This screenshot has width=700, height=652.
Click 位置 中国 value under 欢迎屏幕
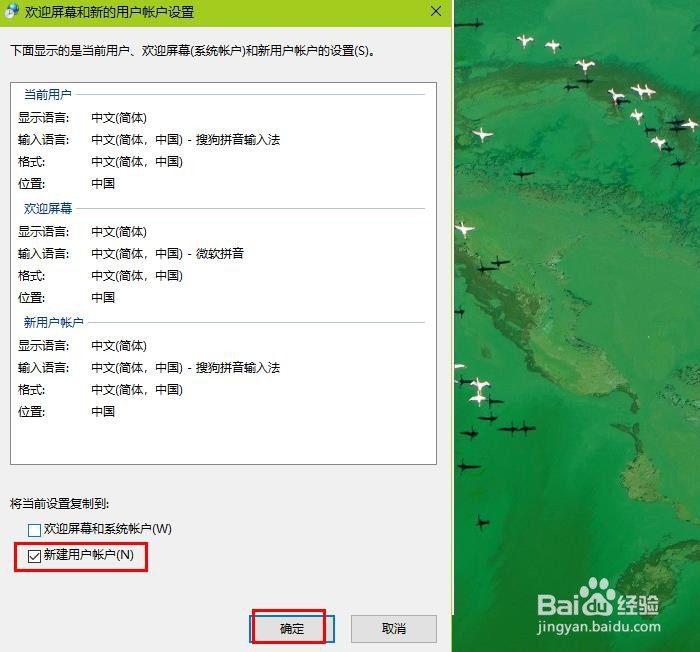(103, 297)
